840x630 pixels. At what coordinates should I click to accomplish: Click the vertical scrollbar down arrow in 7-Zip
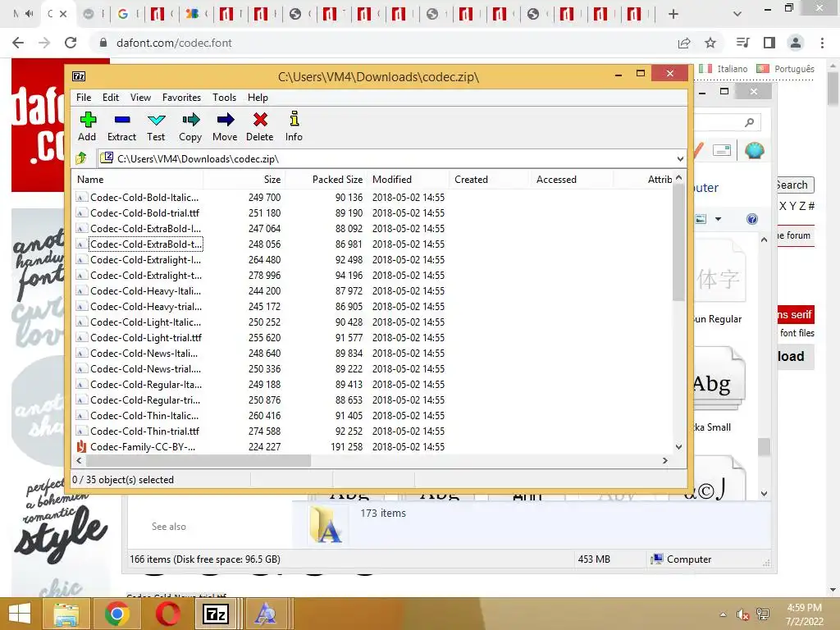tap(678, 446)
